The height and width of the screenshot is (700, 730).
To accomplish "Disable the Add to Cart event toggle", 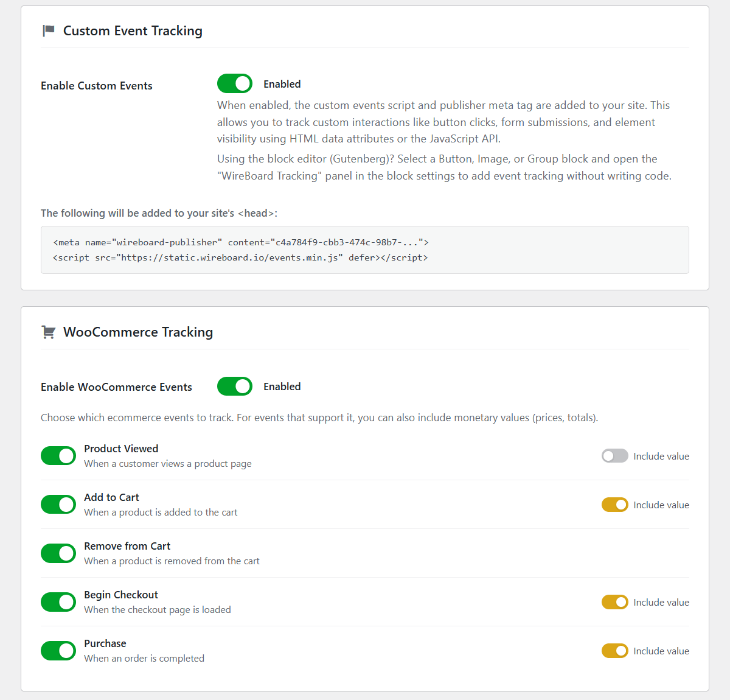I will pos(58,504).
